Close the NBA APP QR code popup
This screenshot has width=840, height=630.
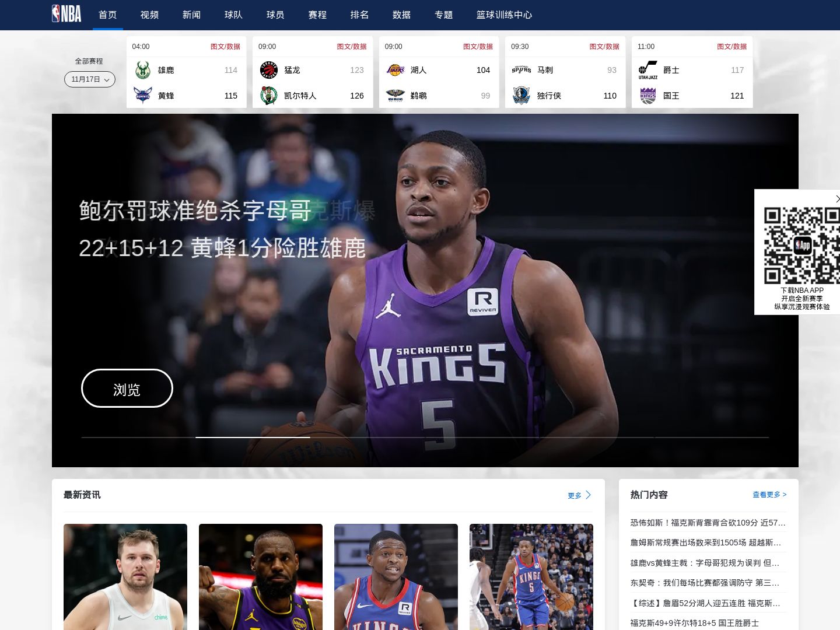pos(837,199)
